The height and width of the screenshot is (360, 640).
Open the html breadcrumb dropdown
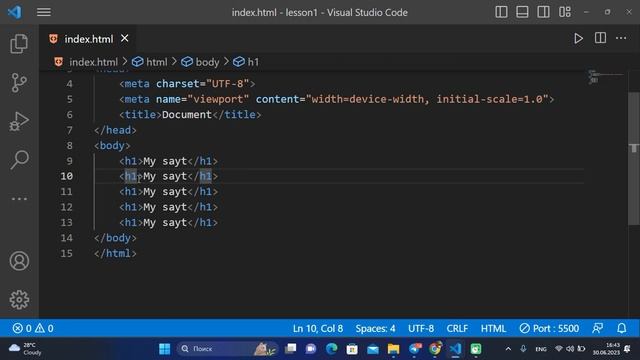click(156, 62)
